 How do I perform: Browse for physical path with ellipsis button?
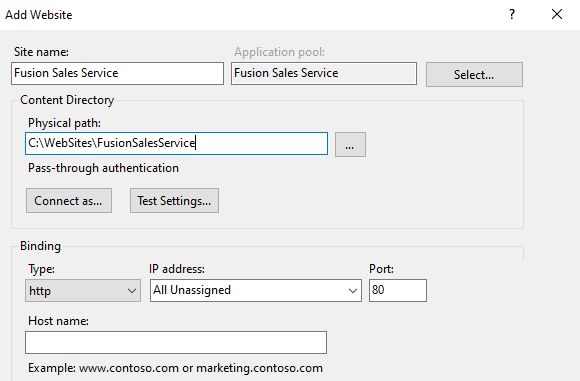[350, 144]
